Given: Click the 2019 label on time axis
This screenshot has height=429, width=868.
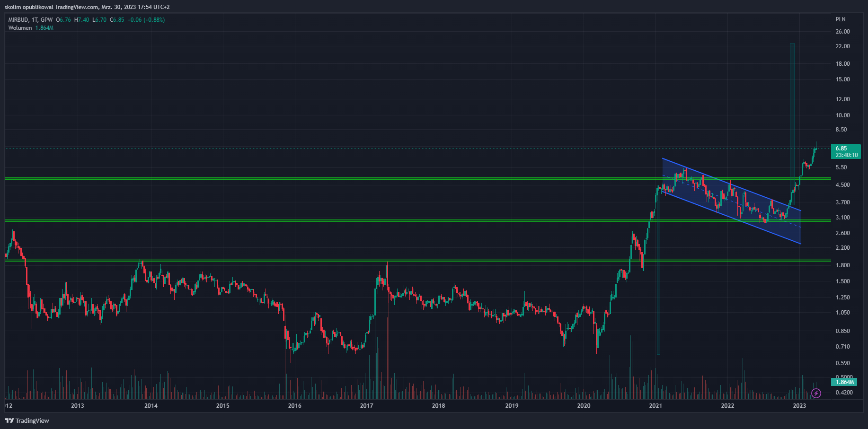Looking at the screenshot, I should coord(512,406).
